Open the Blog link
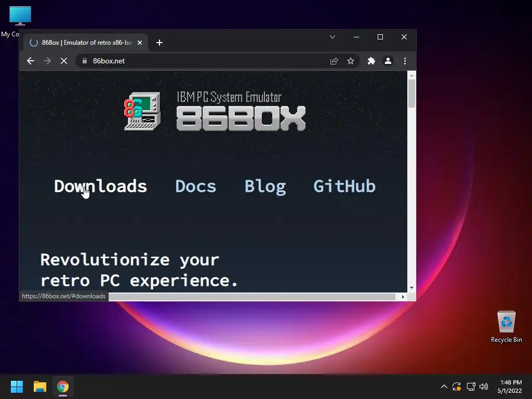 265,187
